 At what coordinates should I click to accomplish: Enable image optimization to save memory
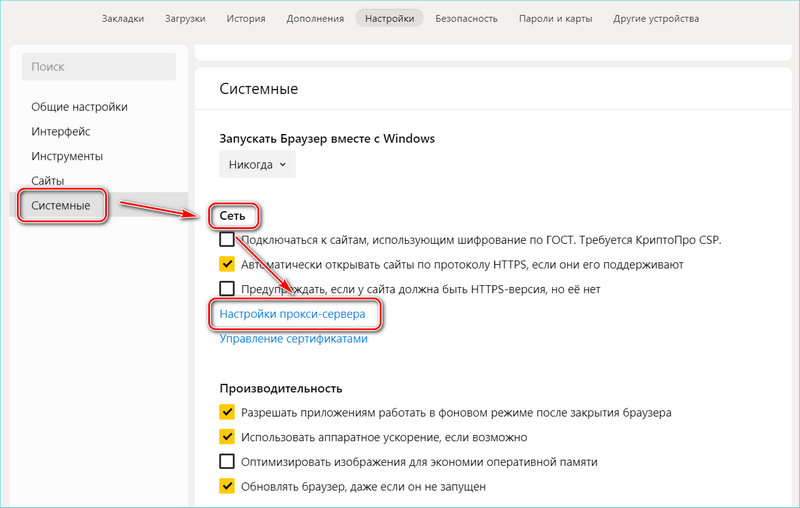[x=227, y=462]
